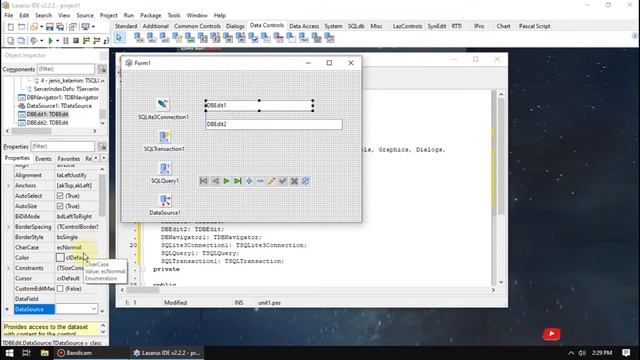Click the Step Over debug icon

click(96, 41)
